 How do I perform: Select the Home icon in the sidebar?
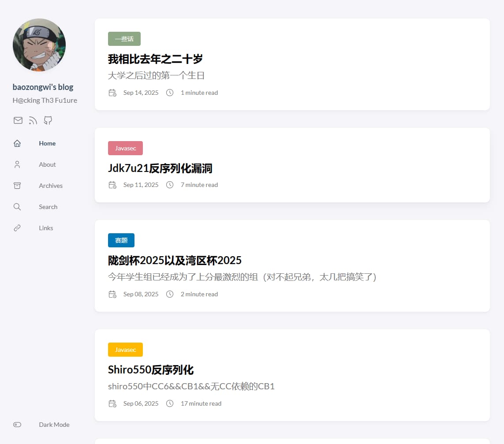[x=17, y=143]
